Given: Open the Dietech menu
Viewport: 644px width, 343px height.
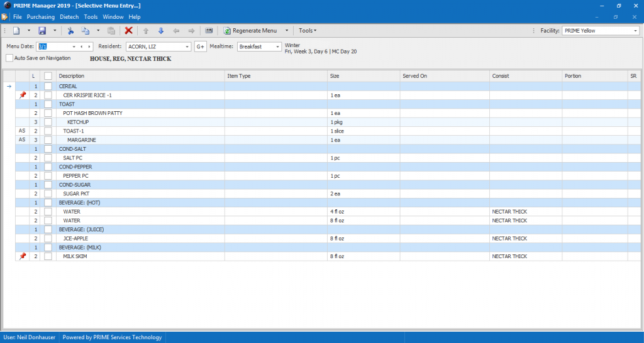Looking at the screenshot, I should [69, 17].
